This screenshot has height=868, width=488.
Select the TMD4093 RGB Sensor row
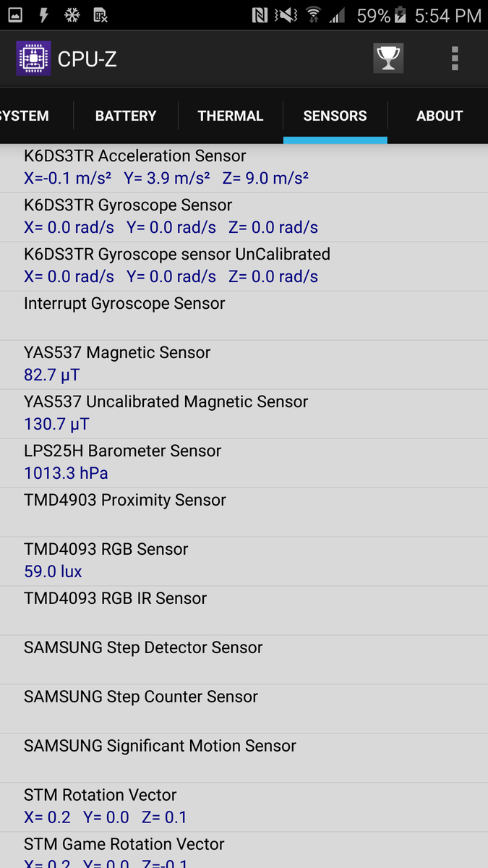pyautogui.click(x=244, y=561)
